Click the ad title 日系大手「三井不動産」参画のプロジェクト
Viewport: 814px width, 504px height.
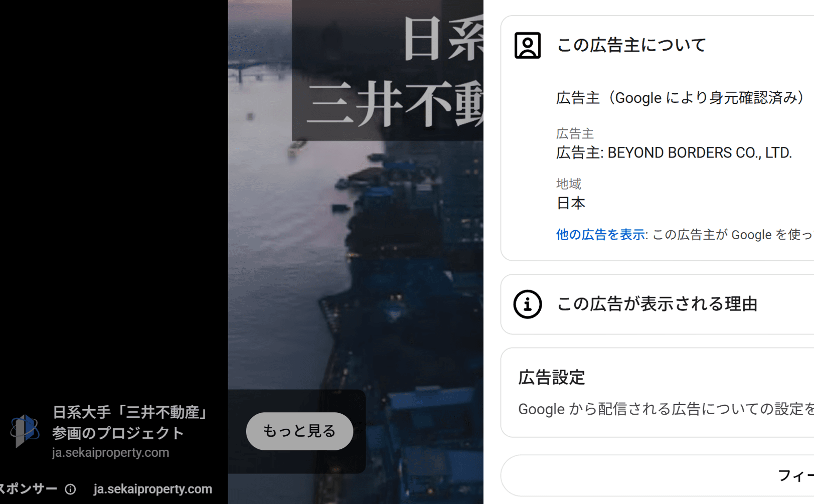tap(130, 422)
